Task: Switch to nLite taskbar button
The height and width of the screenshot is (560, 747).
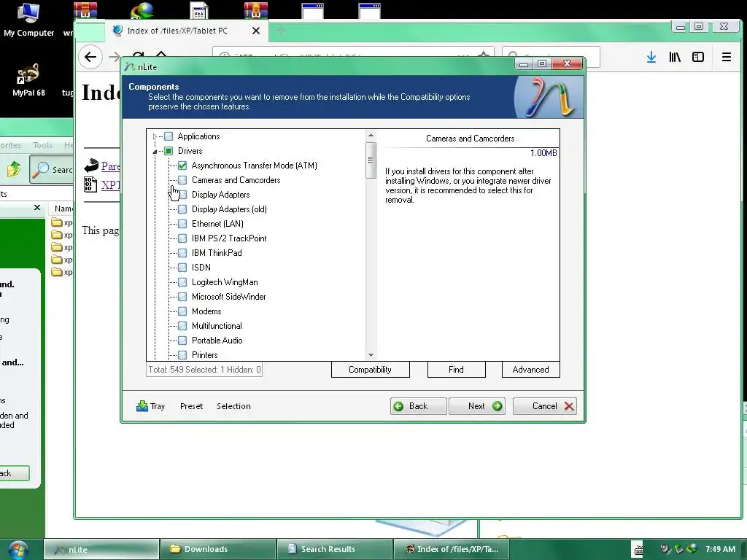Action: [x=101, y=550]
